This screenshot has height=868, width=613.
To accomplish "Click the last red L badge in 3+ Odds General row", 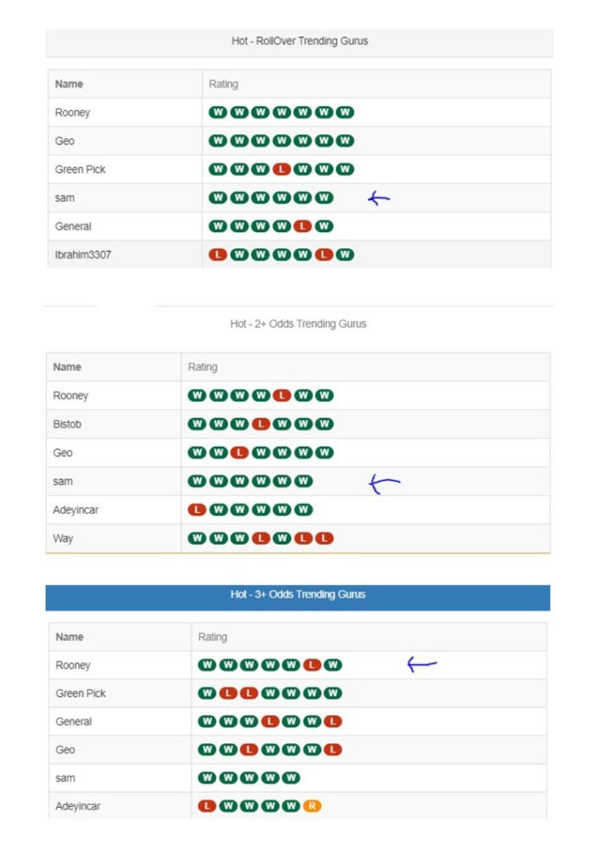I will click(x=333, y=722).
